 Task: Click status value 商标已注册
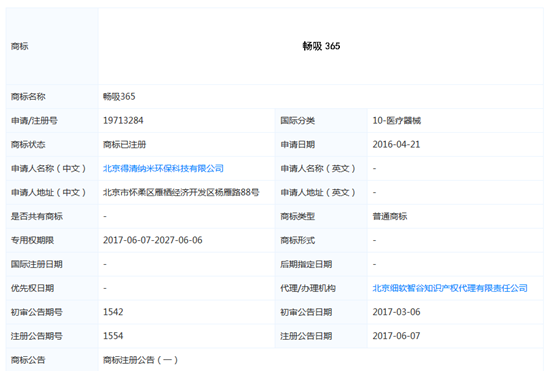point(125,145)
